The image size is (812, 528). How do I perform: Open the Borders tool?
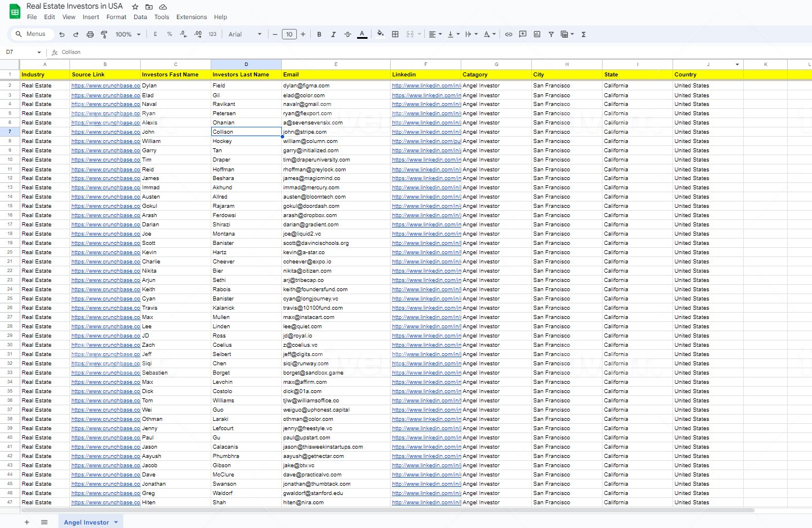coord(395,34)
